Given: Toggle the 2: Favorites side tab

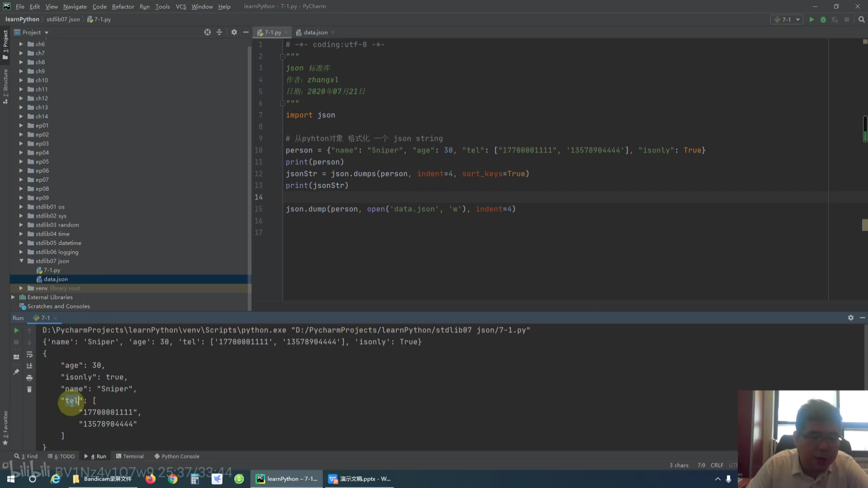Looking at the screenshot, I should click(5, 428).
